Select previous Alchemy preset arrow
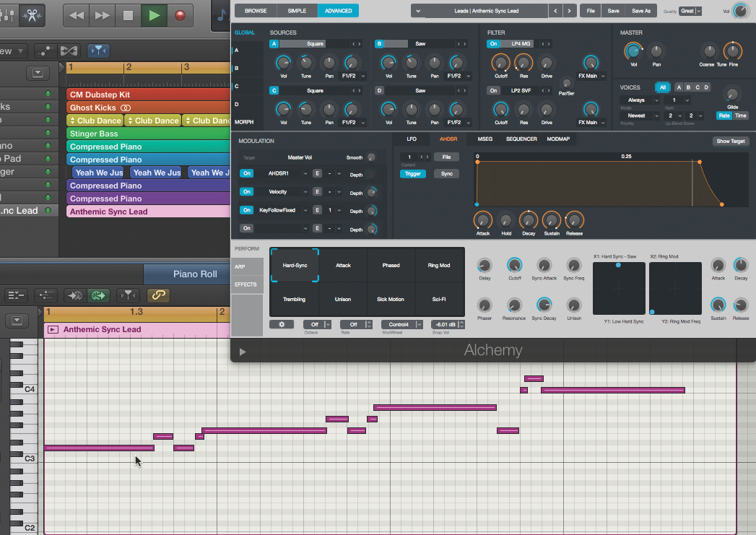The width and height of the screenshot is (756, 535). [x=555, y=11]
